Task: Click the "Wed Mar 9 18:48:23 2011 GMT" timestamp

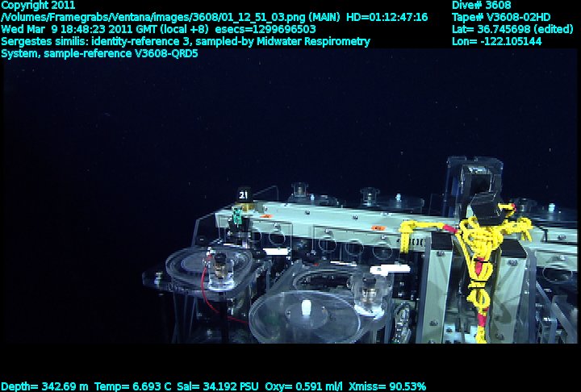Action: point(82,29)
